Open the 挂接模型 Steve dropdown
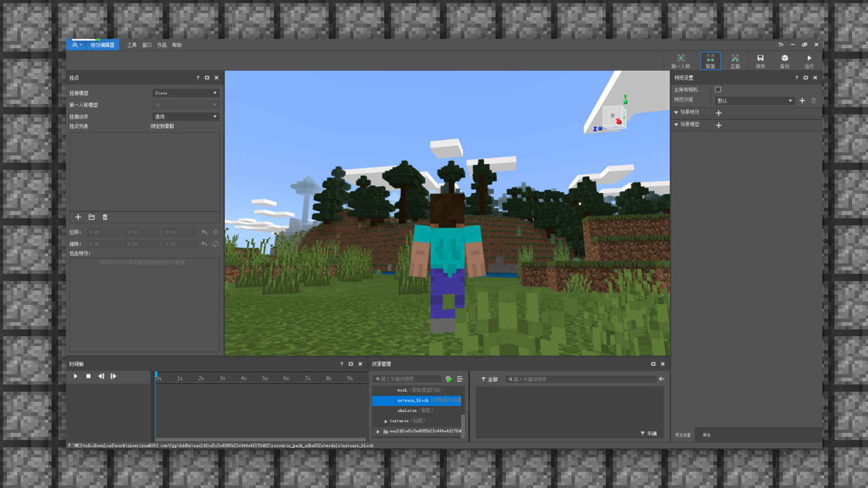 tap(186, 93)
